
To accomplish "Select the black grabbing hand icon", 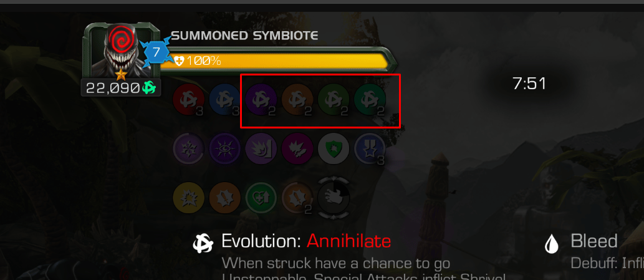I will pos(334,198).
